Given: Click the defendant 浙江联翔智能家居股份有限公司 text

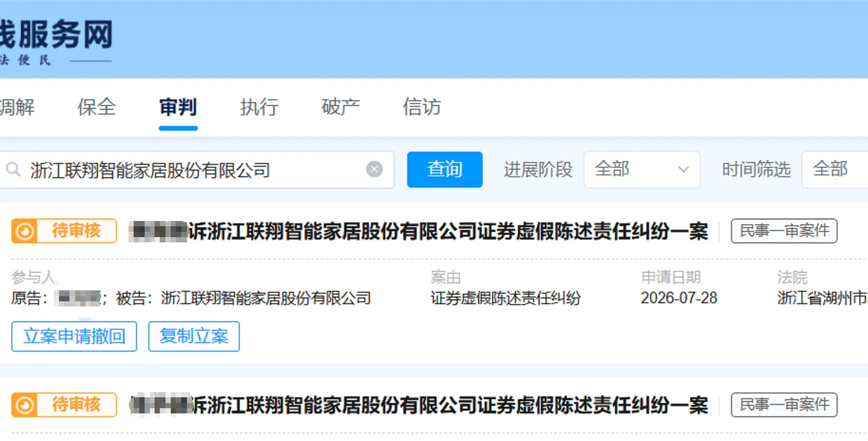Looking at the screenshot, I should (x=266, y=298).
